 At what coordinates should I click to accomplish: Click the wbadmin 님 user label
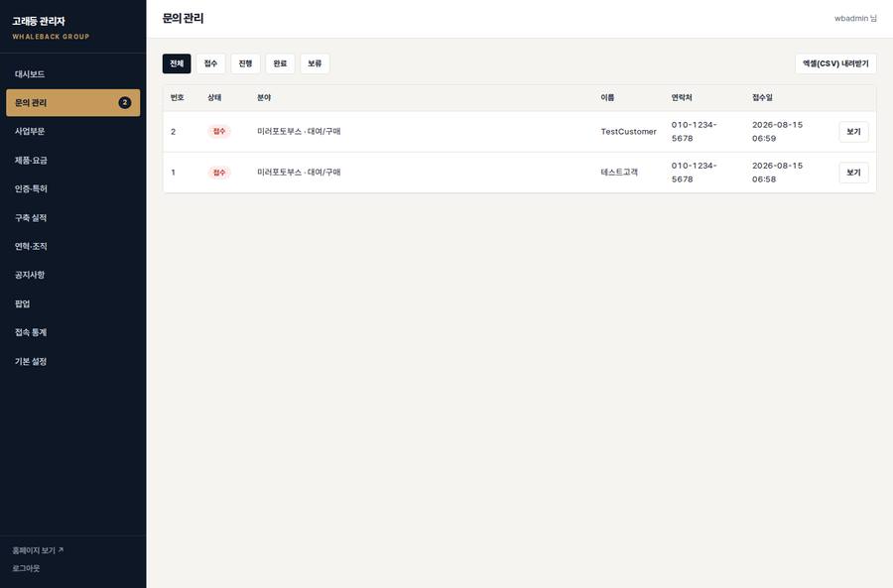click(855, 18)
